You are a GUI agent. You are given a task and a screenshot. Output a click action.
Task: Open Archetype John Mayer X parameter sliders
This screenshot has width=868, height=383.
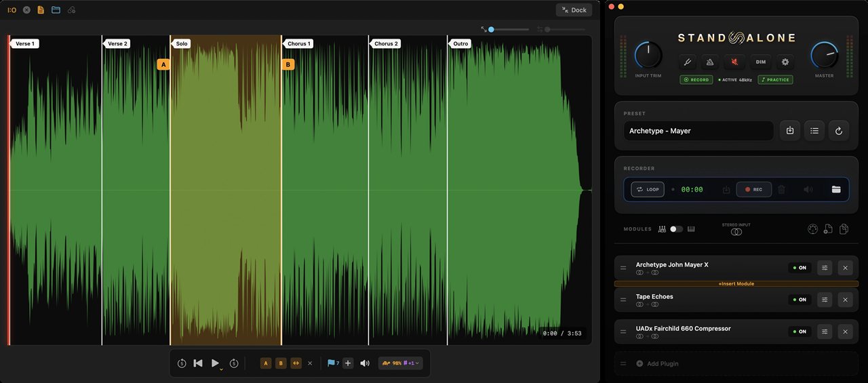pyautogui.click(x=825, y=268)
